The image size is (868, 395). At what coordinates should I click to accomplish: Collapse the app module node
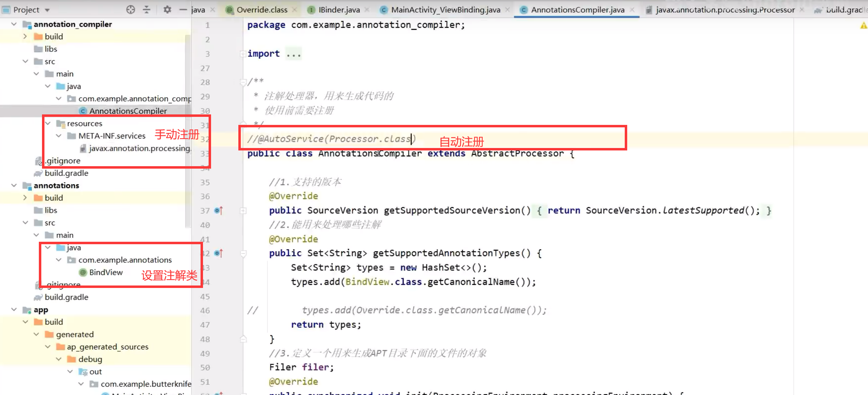point(14,310)
